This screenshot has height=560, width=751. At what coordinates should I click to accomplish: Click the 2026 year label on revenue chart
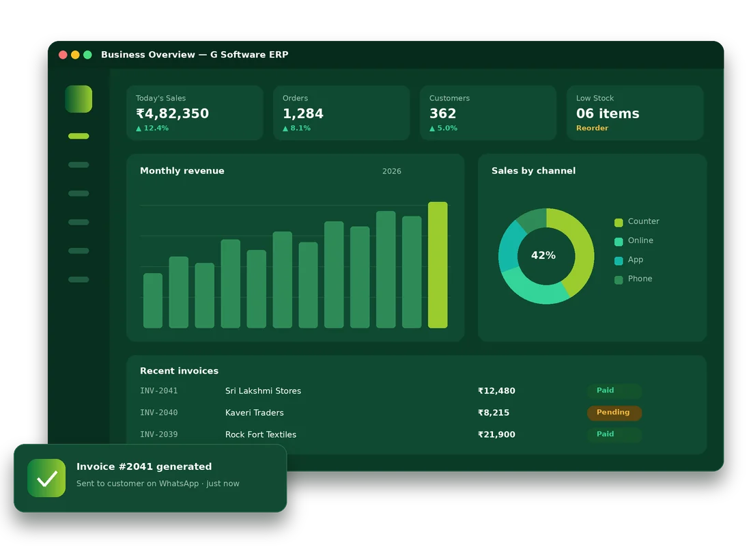click(x=392, y=171)
